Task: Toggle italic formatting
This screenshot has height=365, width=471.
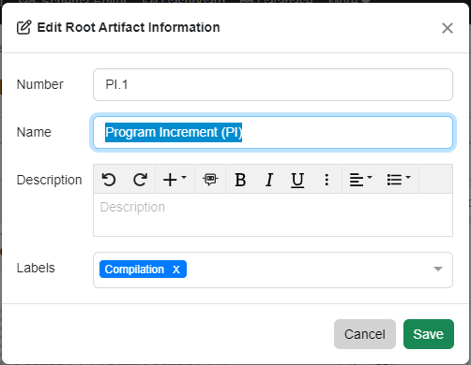Action: tap(269, 179)
